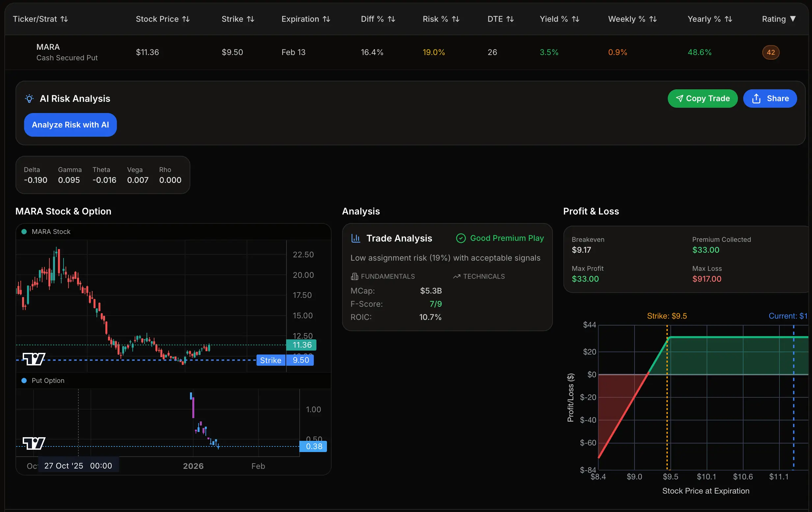This screenshot has width=812, height=512.
Task: Open the FUNDAMENTALS section label
Action: coord(388,276)
